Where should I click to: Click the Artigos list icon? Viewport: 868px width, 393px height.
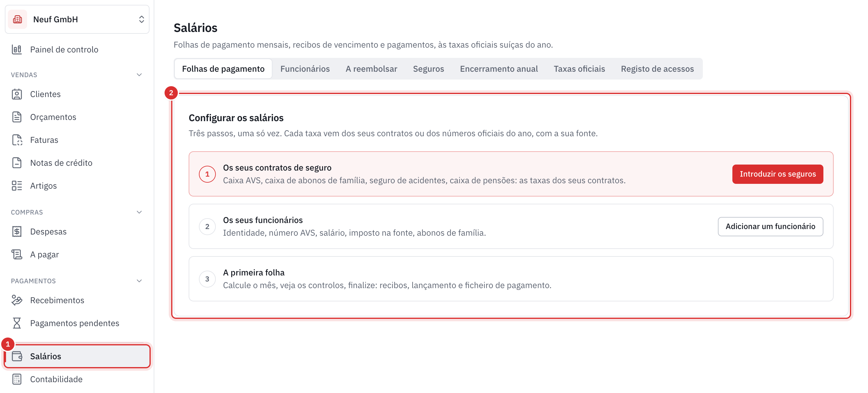(x=17, y=186)
